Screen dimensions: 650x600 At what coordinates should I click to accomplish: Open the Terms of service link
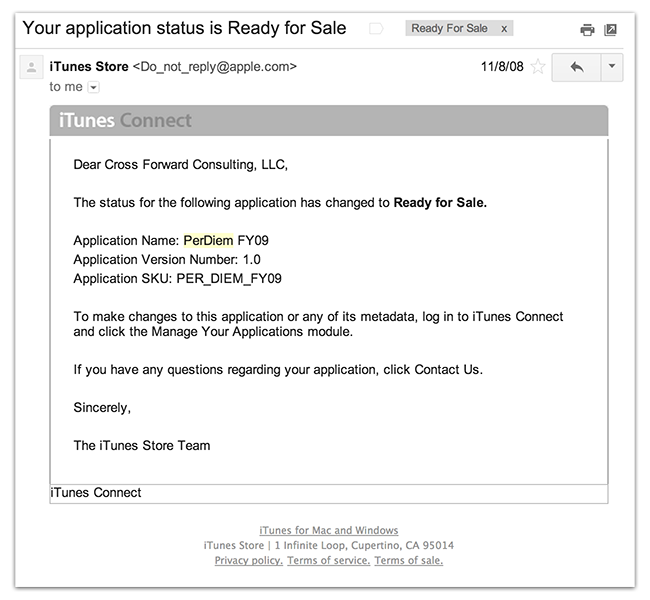329,560
